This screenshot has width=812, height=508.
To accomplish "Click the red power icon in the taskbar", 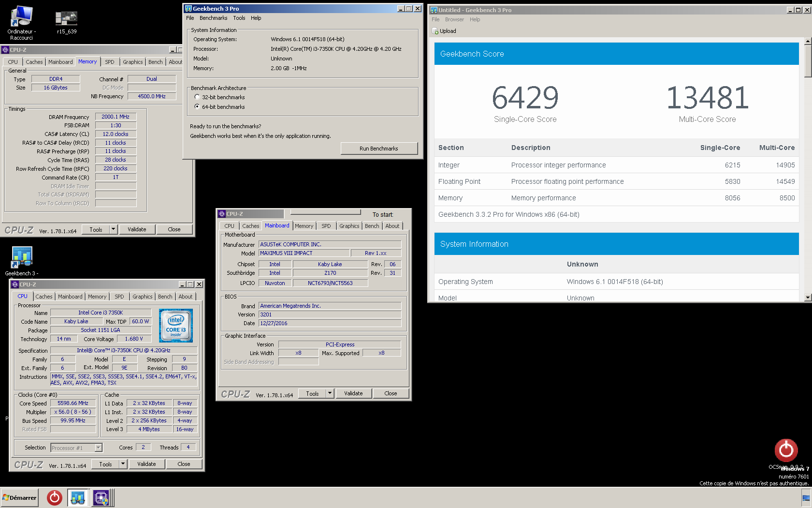I will tap(54, 497).
